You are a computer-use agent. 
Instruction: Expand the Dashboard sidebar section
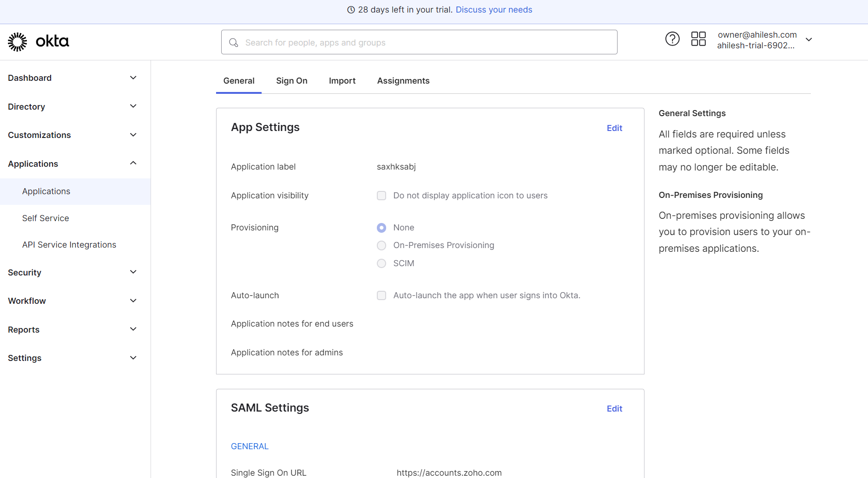click(x=133, y=78)
